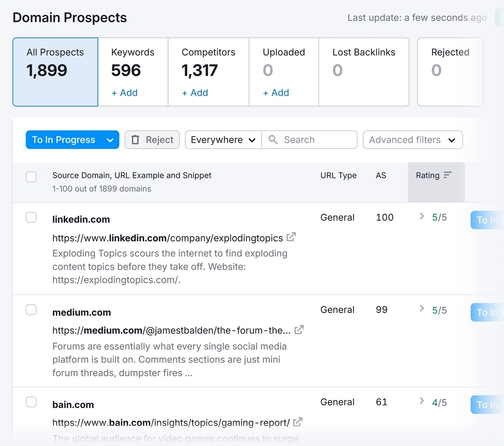Click the Domain Prospects page title
The width and height of the screenshot is (504, 446).
tap(70, 18)
